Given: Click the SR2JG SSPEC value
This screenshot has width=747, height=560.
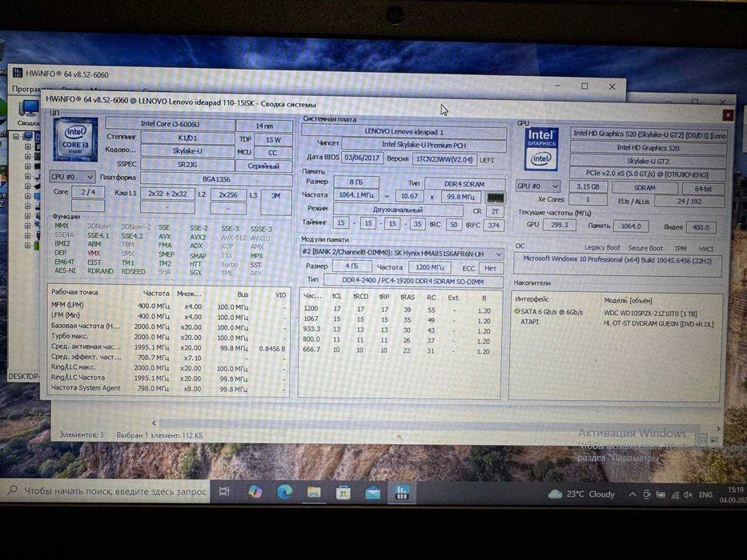Looking at the screenshot, I should (x=187, y=164).
